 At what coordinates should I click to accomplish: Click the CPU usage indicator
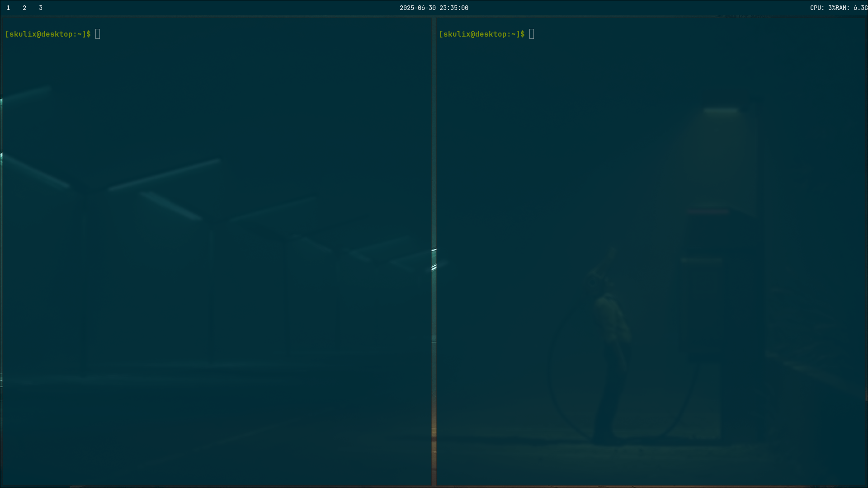tap(823, 8)
